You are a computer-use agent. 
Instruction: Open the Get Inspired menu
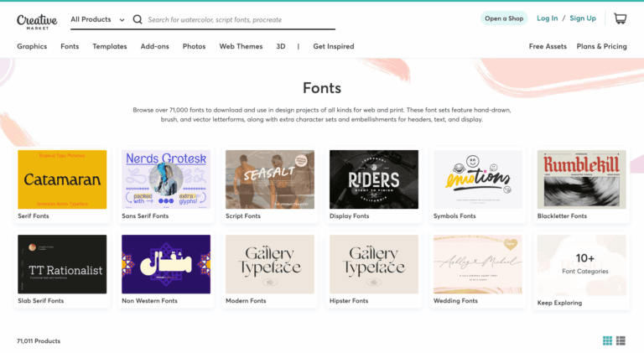pyautogui.click(x=334, y=46)
